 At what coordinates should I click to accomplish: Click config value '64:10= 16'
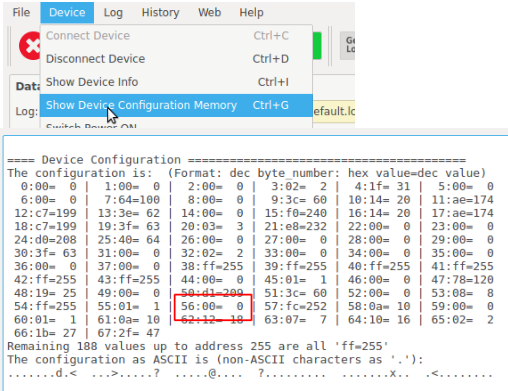(379, 320)
